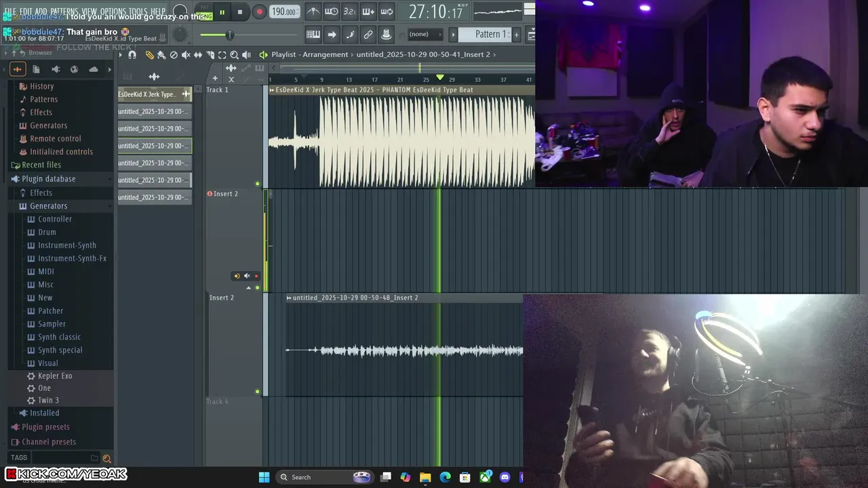
Task: Open browser globe library tab
Action: [x=75, y=69]
